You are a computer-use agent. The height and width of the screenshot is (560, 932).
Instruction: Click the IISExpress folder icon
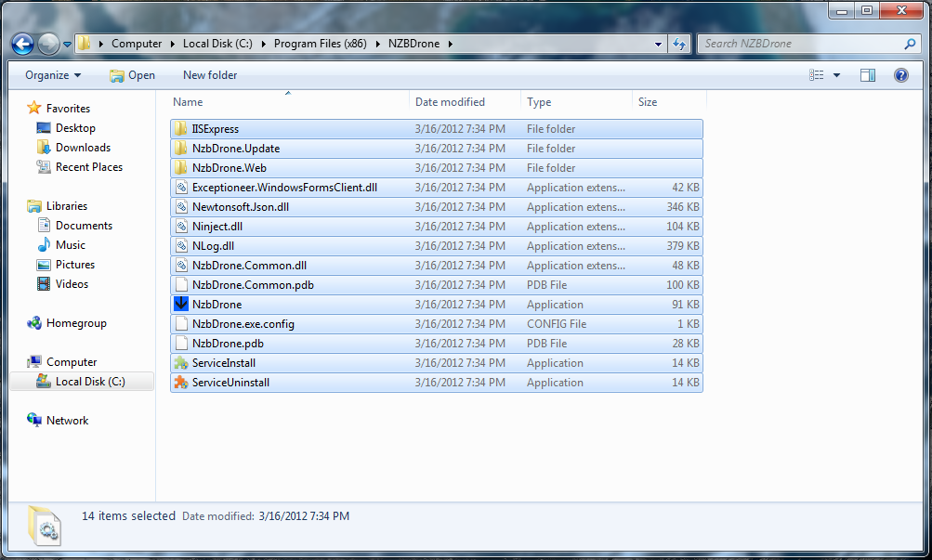tap(180, 129)
